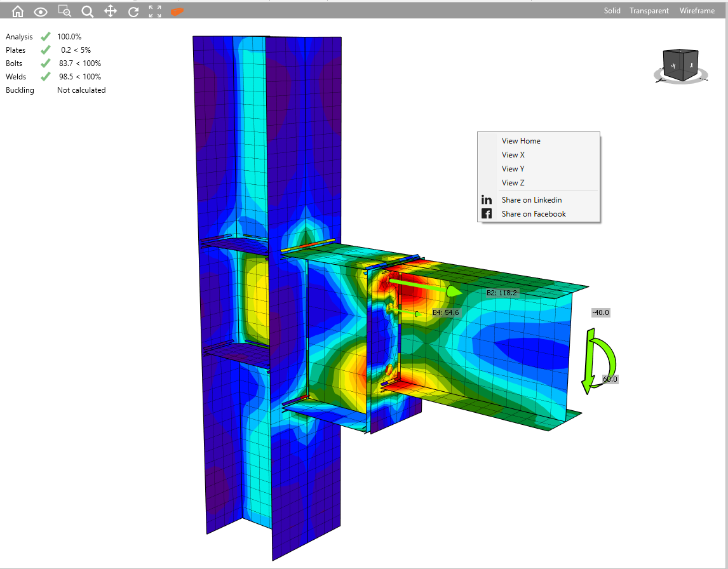This screenshot has width=728, height=569.
Task: Switch to Wireframe display mode
Action: (697, 11)
